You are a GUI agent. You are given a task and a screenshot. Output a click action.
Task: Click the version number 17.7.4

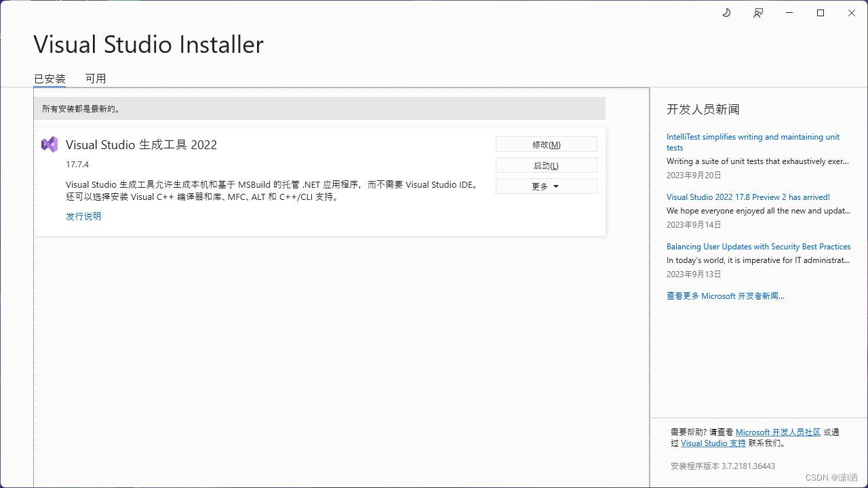[x=77, y=165]
